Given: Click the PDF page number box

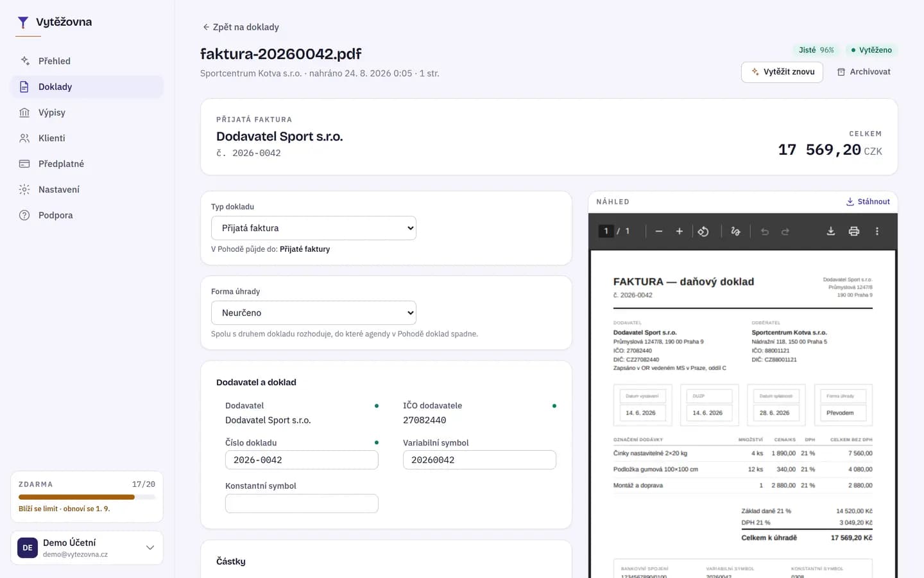Looking at the screenshot, I should [x=606, y=231].
